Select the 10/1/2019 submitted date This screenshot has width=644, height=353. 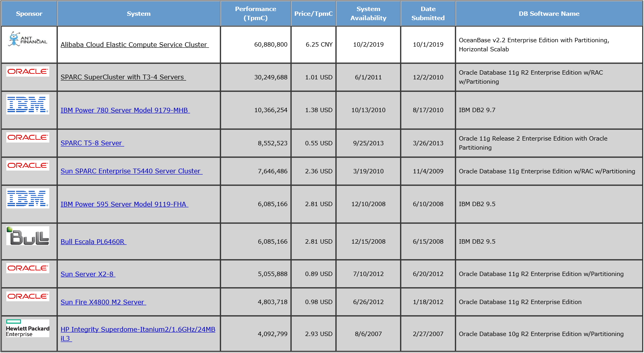(x=428, y=45)
